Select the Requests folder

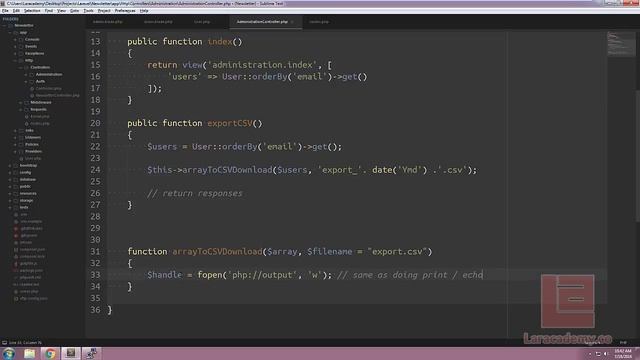38,109
